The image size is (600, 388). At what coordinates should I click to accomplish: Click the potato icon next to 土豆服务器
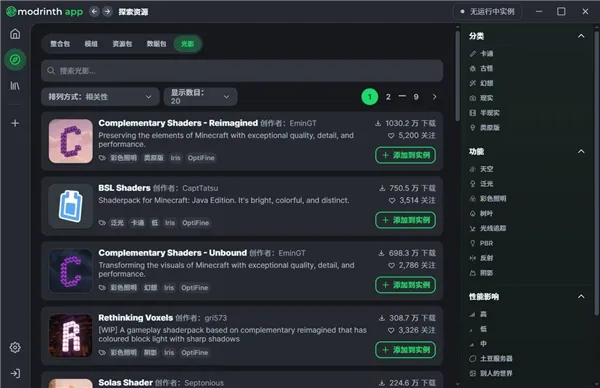473,359
